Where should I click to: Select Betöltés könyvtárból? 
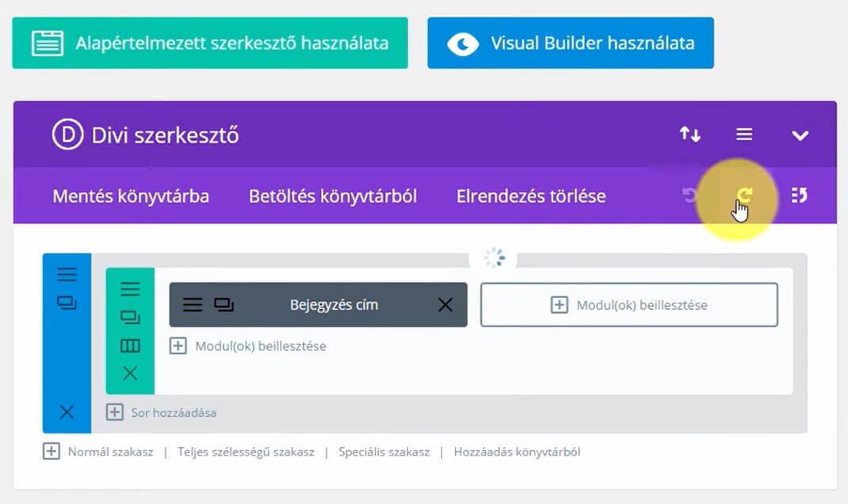pyautogui.click(x=332, y=196)
